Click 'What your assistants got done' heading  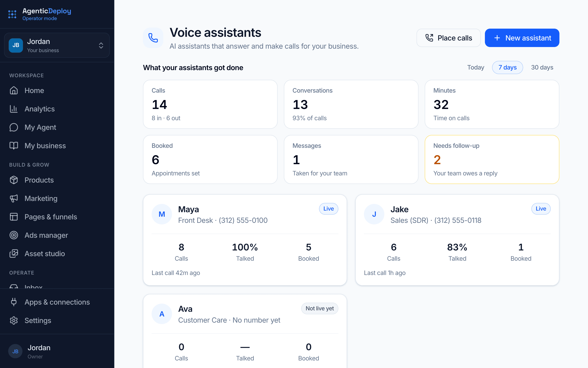[x=193, y=67]
